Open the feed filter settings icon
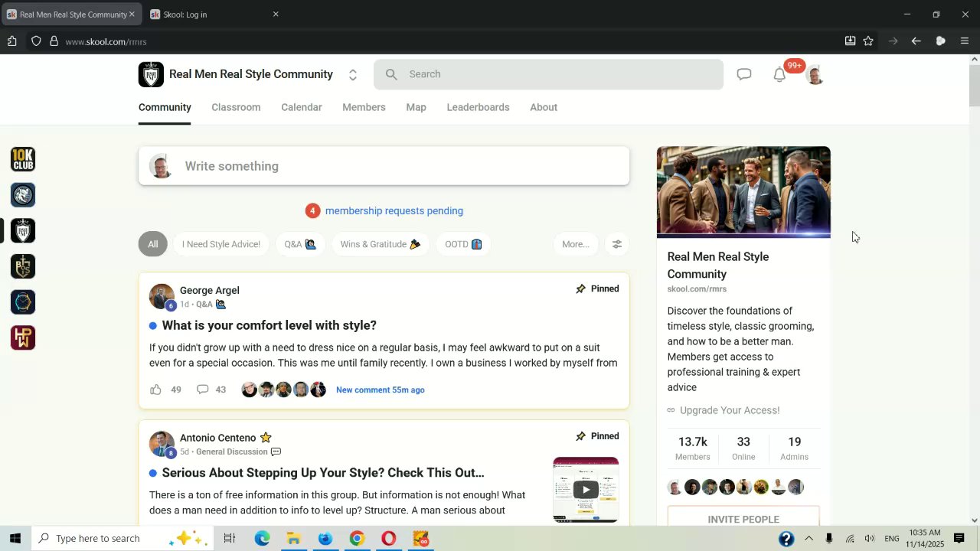Image resolution: width=980 pixels, height=551 pixels. pos(617,244)
